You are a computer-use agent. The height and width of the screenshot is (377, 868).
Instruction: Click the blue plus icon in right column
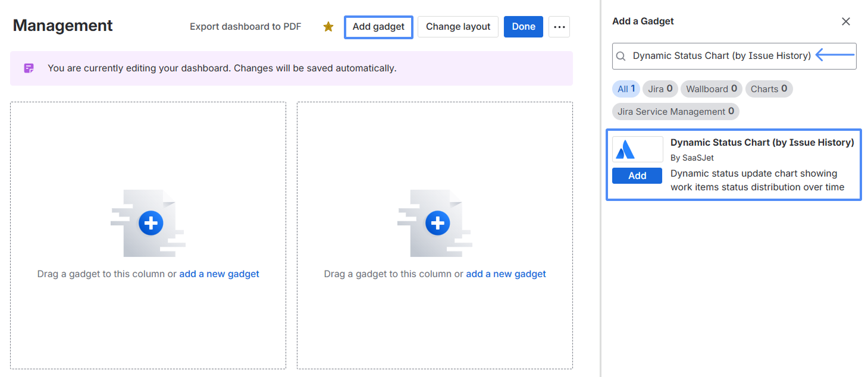coord(437,223)
